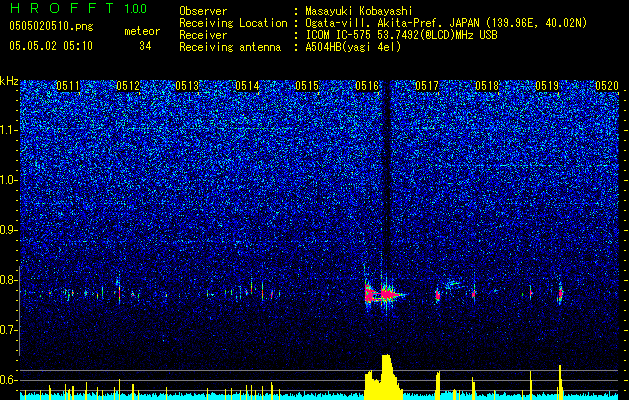Click the meteor count value 34
The image size is (629, 400).
[x=145, y=46]
